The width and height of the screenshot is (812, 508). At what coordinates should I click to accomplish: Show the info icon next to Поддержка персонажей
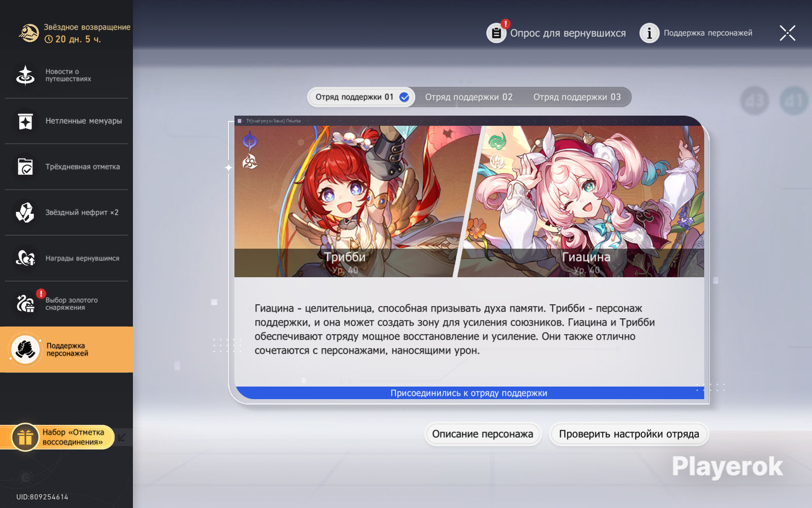(649, 33)
